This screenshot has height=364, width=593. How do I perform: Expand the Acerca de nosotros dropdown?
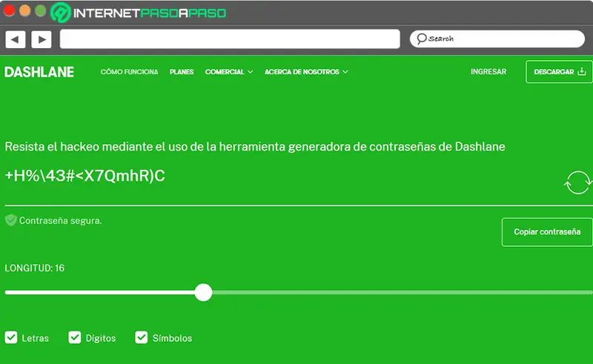coord(306,72)
